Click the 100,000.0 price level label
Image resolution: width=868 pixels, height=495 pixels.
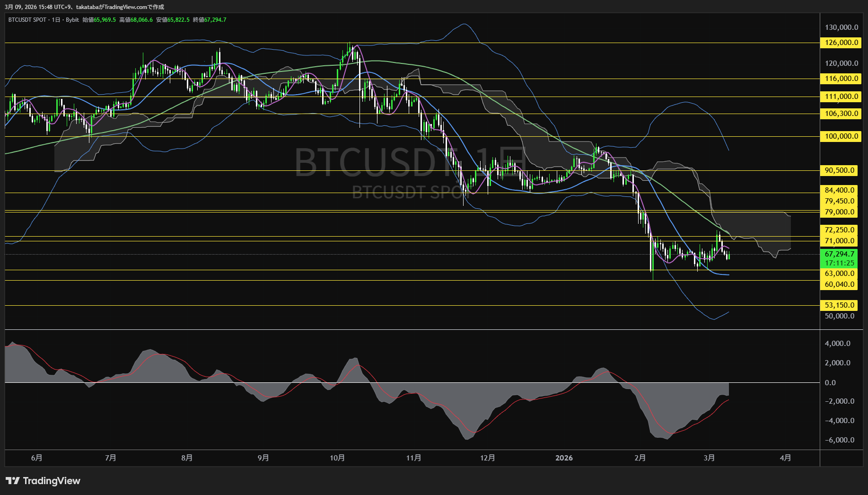pos(841,136)
